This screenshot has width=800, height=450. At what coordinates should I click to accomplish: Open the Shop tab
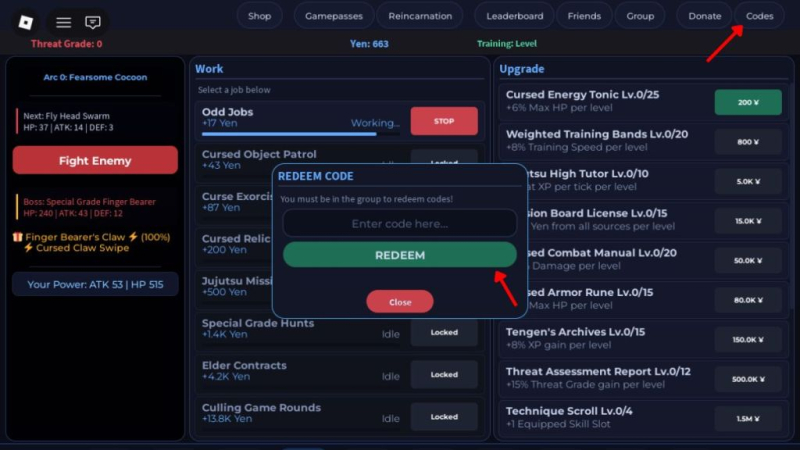(260, 16)
